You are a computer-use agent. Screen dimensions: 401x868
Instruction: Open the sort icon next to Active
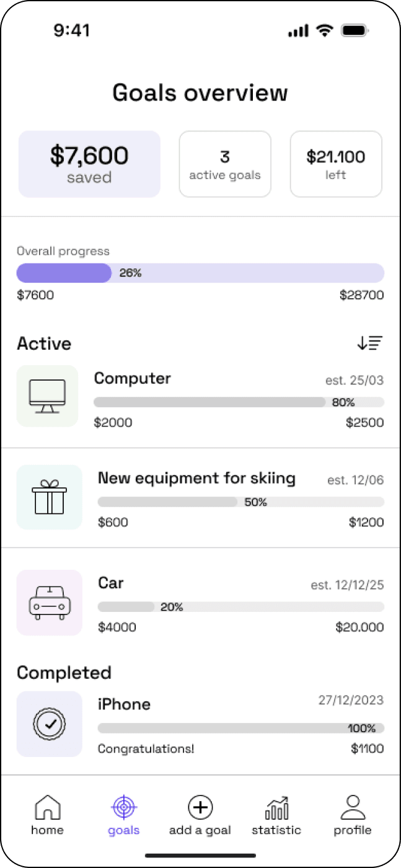(370, 343)
